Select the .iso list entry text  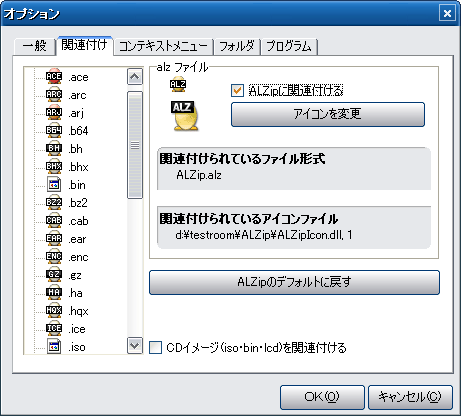point(77,347)
